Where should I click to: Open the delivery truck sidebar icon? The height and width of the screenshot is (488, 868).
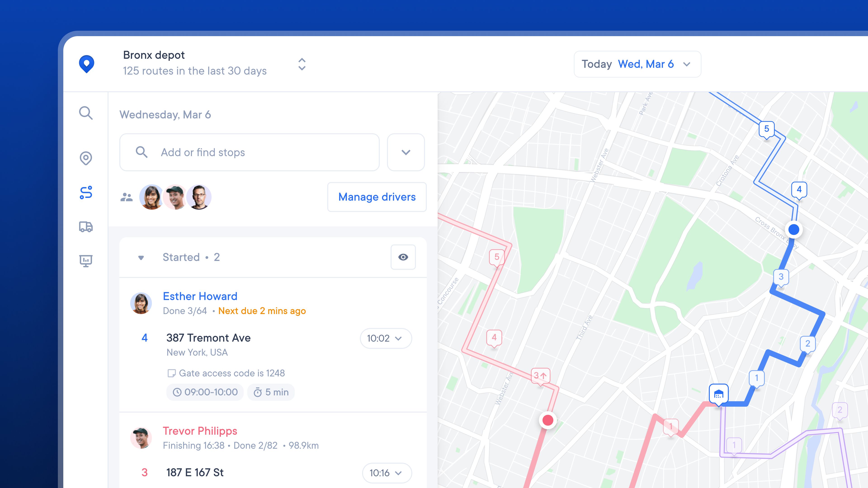point(86,227)
